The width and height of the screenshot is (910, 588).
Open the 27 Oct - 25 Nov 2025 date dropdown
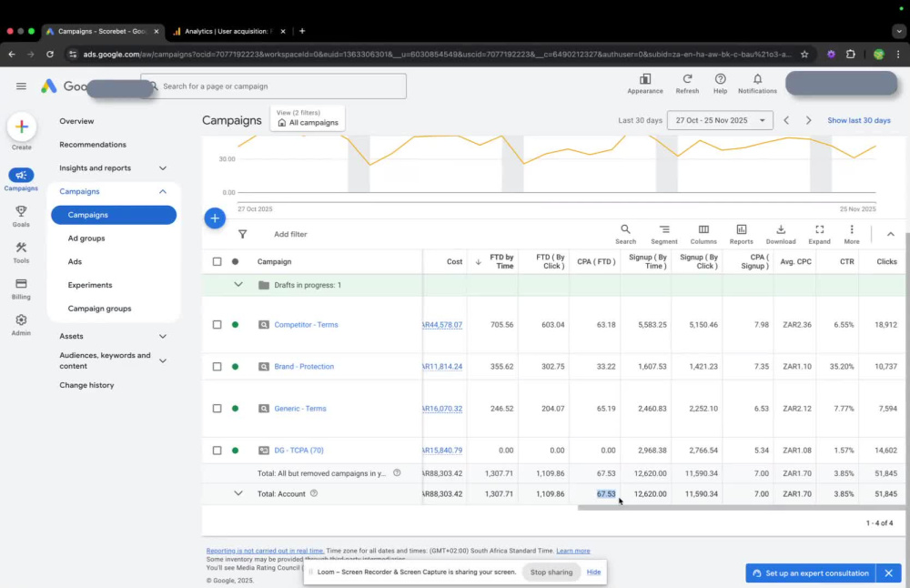point(720,120)
